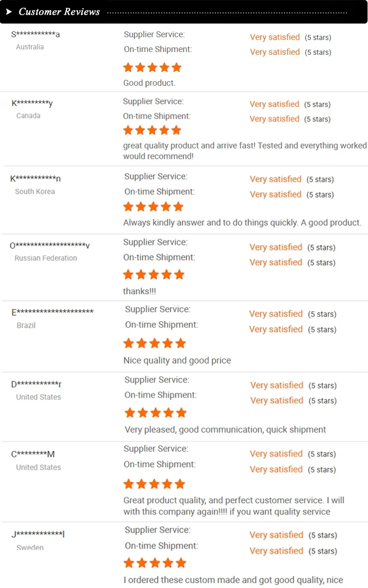Viewport: 368px width, 588px height.
Task: Click the 'South Korea' country label
Action: (x=35, y=191)
